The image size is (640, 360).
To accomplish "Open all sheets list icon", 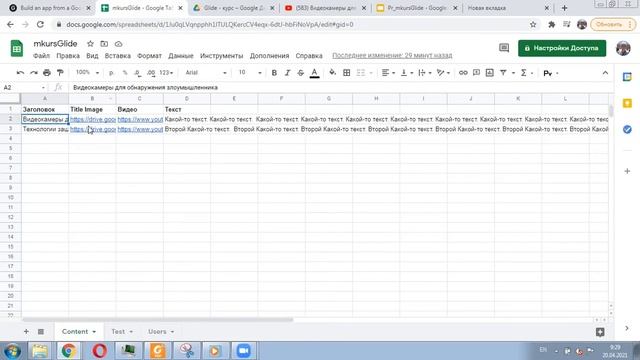I will point(41,331).
